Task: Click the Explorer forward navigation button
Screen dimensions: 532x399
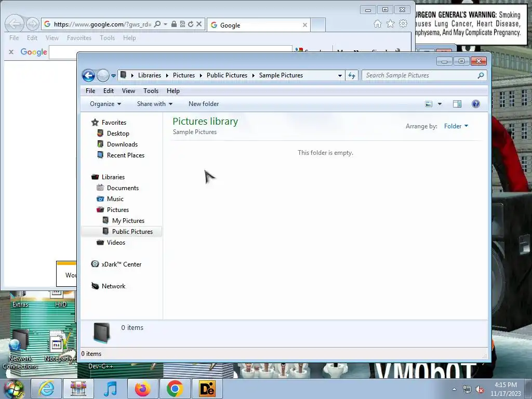Action: coord(103,75)
